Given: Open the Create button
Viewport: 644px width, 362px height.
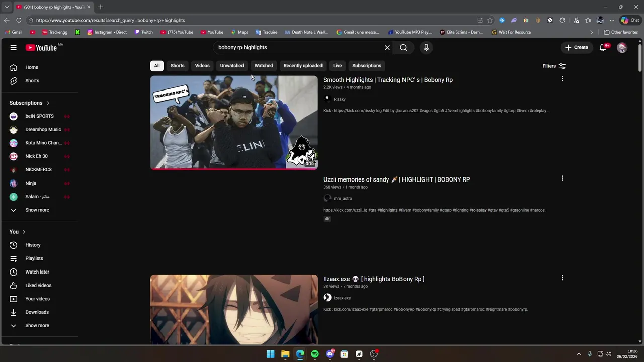Looking at the screenshot, I should pyautogui.click(x=576, y=47).
